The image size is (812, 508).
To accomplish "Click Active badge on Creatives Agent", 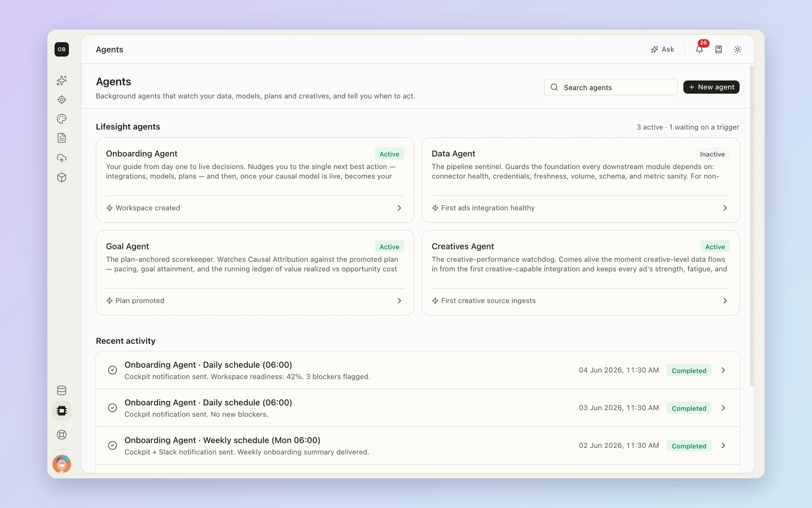I will (715, 247).
